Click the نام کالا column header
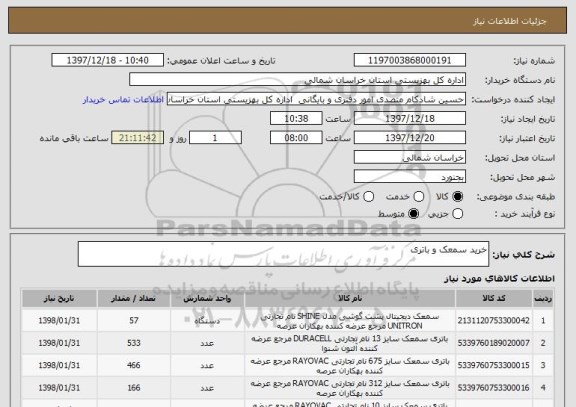Viewport: 576px width, 407px height. [350, 298]
